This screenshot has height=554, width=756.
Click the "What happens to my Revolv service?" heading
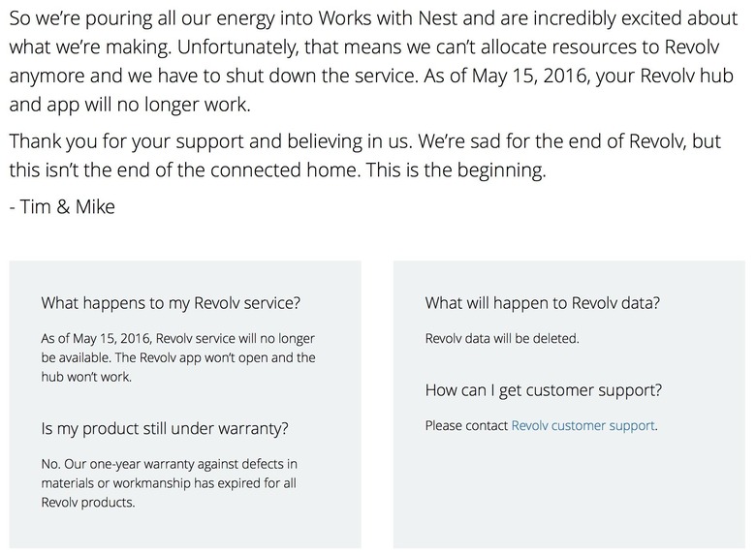pyautogui.click(x=171, y=303)
